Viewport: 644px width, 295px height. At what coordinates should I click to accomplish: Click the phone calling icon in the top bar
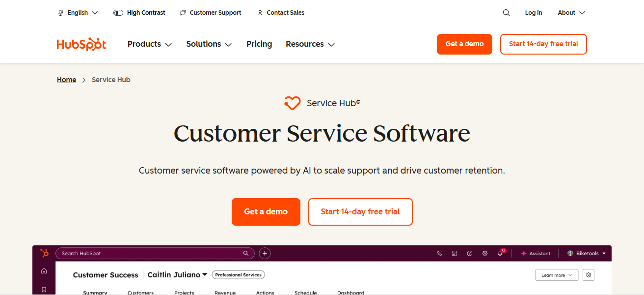click(439, 253)
